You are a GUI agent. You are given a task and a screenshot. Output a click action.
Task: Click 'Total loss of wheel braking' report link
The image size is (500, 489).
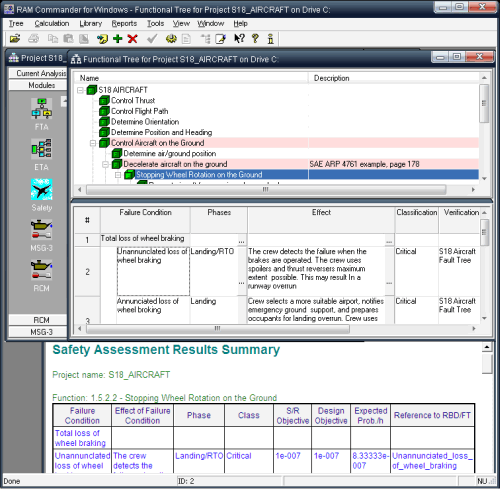(80, 438)
